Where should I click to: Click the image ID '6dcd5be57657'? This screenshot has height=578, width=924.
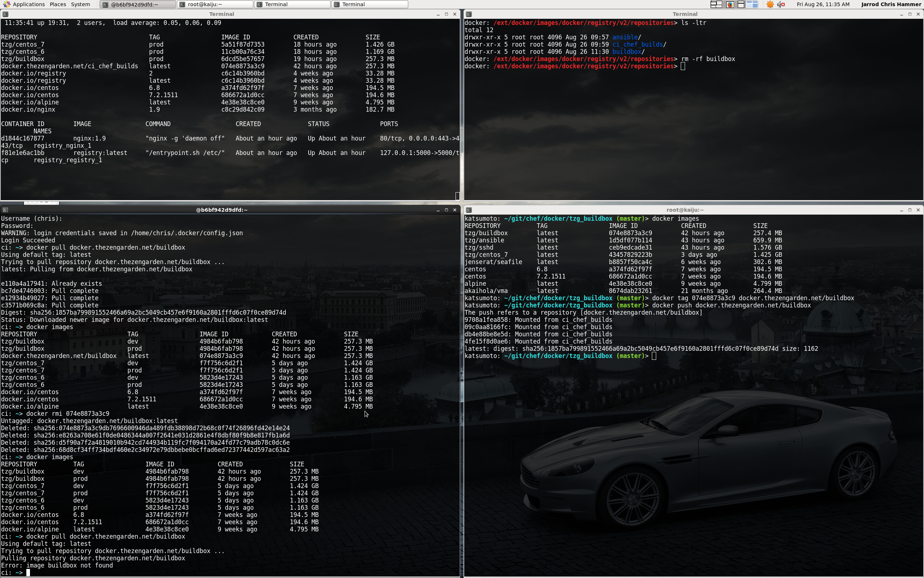(x=243, y=59)
